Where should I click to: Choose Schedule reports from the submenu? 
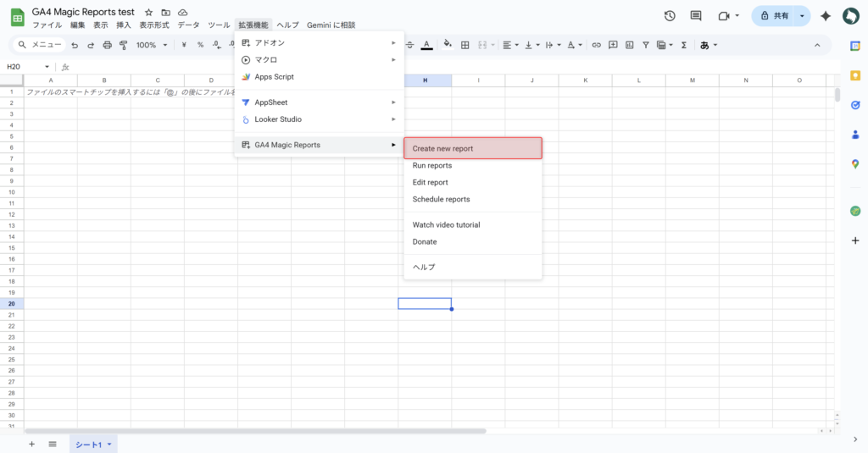pos(473,199)
